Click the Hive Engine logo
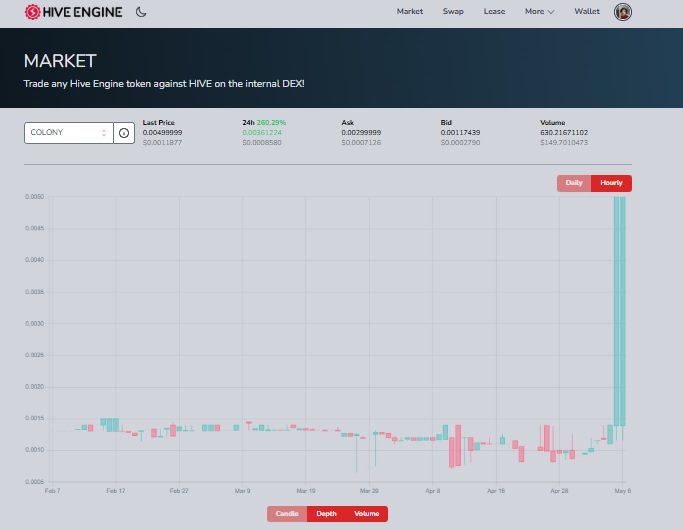Image resolution: width=683 pixels, height=529 pixels. click(x=73, y=12)
